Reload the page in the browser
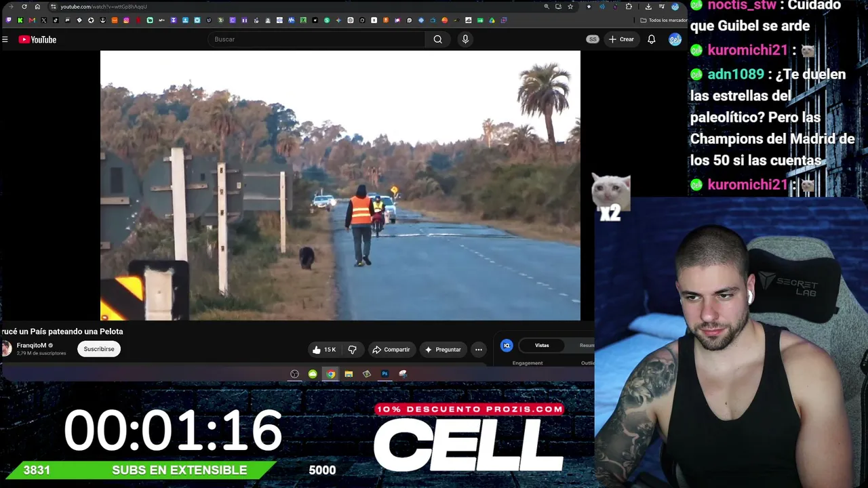This screenshot has width=868, height=488. (24, 7)
